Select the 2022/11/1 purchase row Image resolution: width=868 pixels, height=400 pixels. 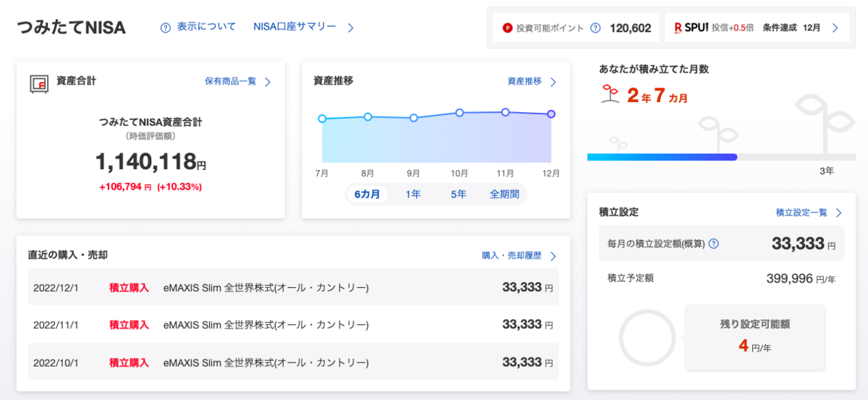(293, 325)
